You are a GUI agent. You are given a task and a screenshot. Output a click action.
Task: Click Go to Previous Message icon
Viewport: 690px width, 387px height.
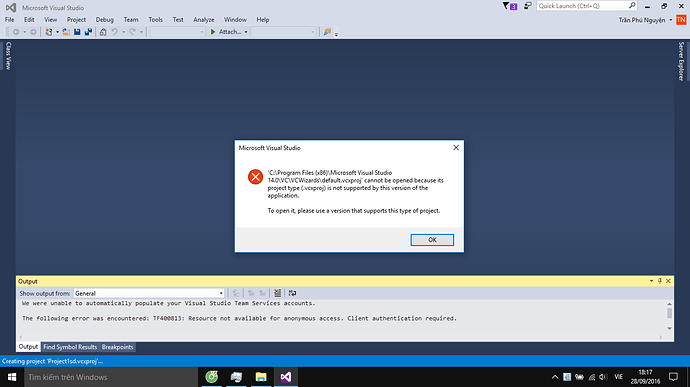pyautogui.click(x=251, y=293)
